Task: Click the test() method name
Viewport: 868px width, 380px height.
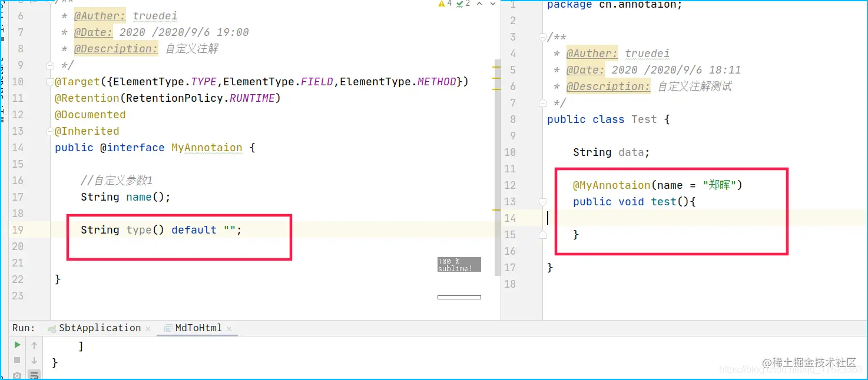Action: [x=664, y=202]
